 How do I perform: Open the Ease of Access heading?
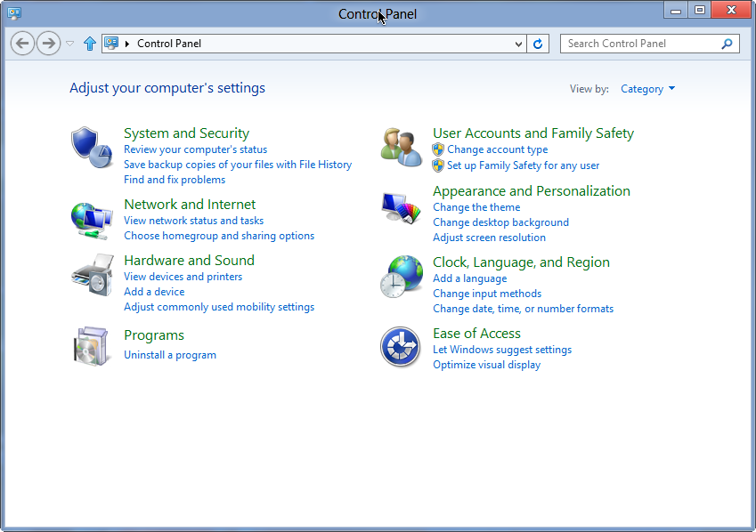click(476, 334)
